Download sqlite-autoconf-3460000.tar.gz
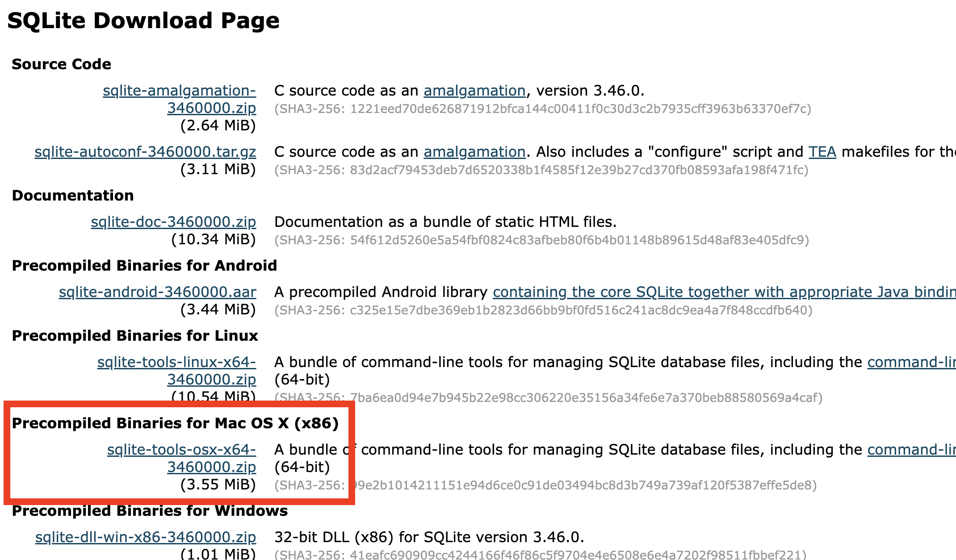 point(146,152)
